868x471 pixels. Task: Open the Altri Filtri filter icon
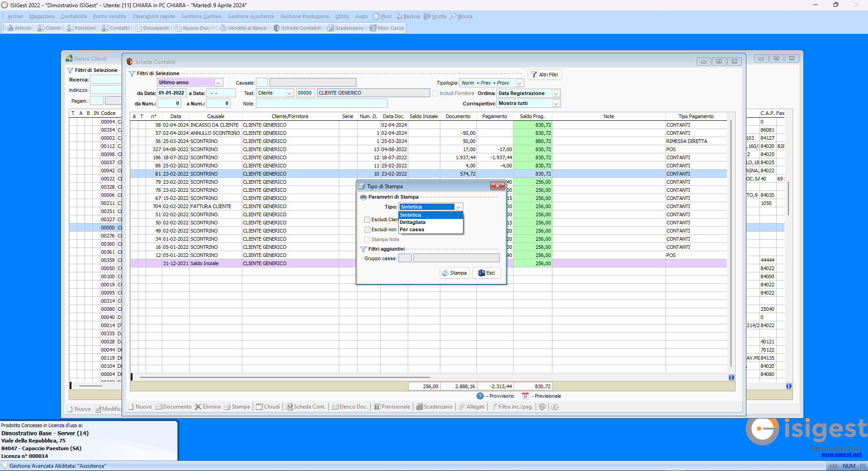tap(544, 74)
